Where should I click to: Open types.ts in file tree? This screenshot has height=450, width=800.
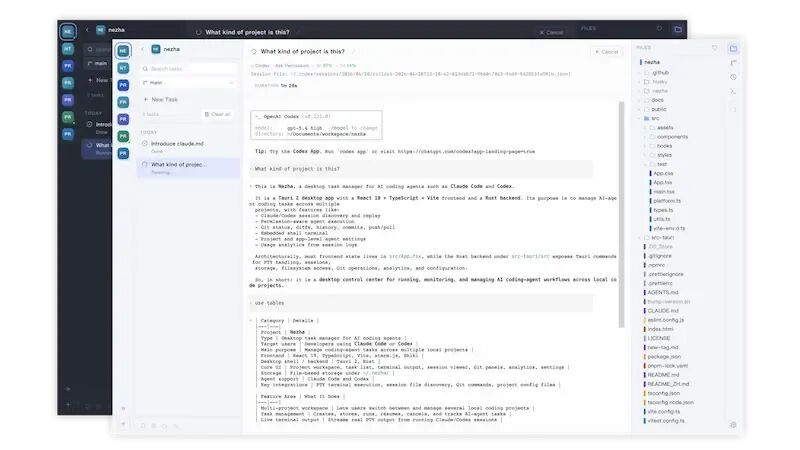tap(662, 210)
